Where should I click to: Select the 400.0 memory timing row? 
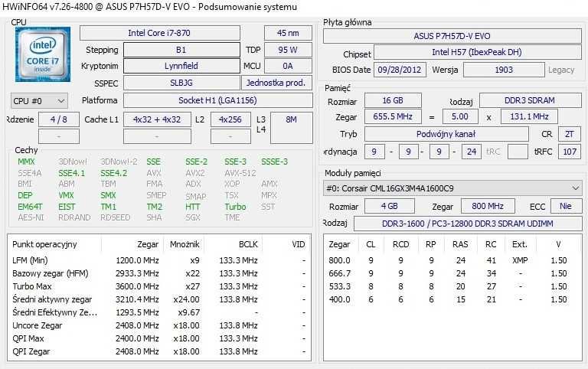[x=452, y=299]
